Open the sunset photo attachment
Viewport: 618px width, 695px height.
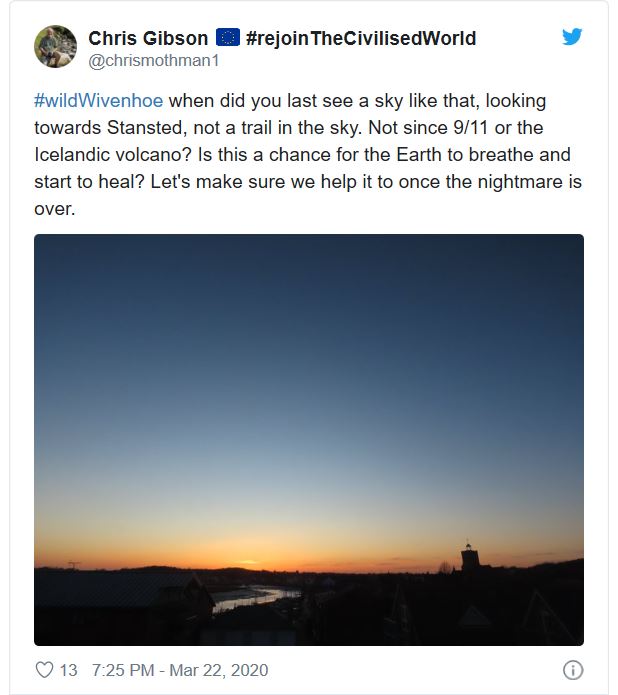[309, 440]
